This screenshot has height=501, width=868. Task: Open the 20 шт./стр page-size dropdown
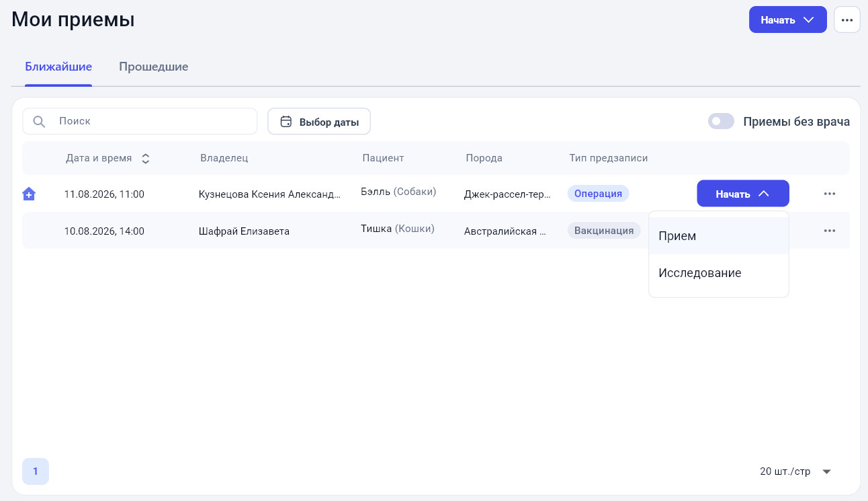(796, 471)
